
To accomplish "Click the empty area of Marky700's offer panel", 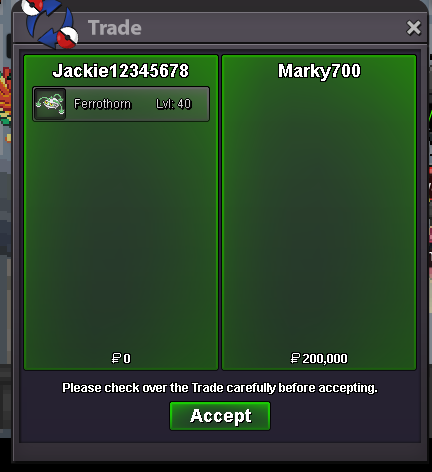I will [x=319, y=217].
